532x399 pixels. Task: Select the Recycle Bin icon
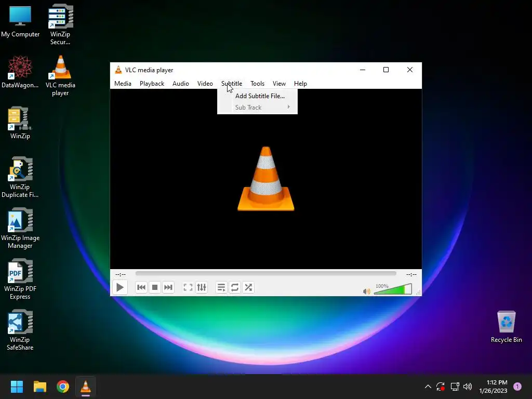(506, 326)
